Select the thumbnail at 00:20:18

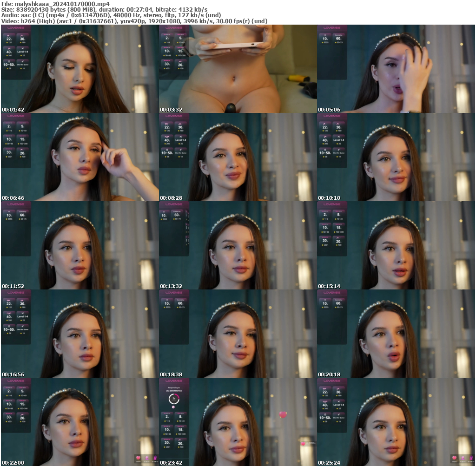coord(396,334)
